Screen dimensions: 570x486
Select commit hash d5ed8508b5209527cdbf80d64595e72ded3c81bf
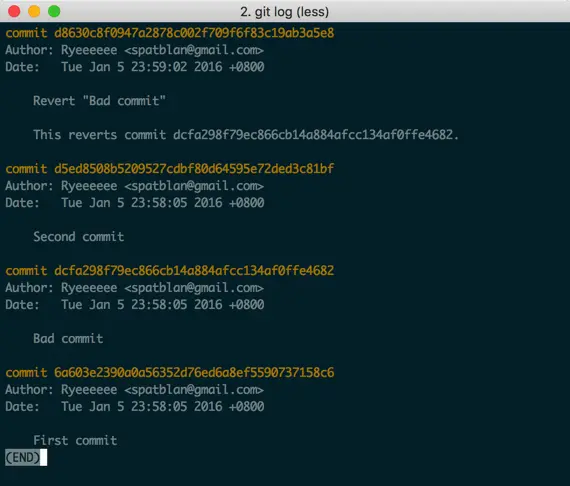coord(194,169)
